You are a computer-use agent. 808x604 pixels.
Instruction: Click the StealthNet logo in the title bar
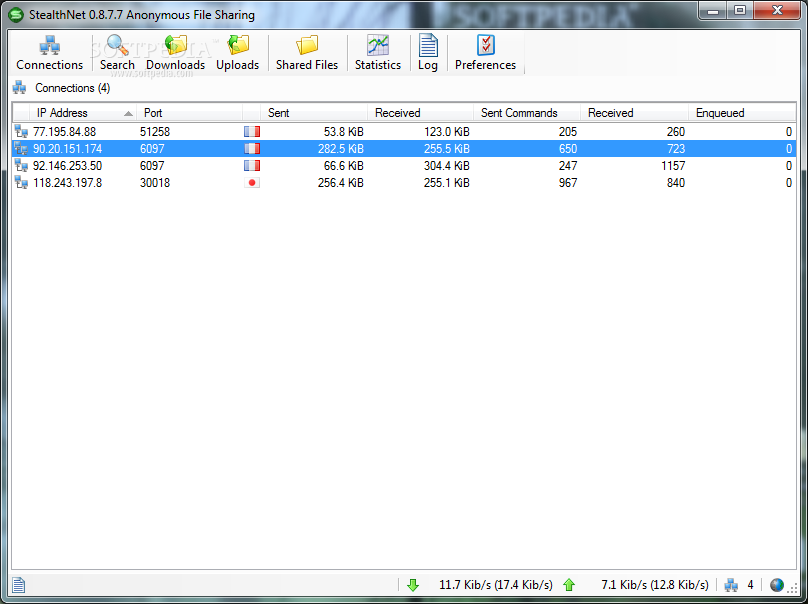pyautogui.click(x=16, y=15)
